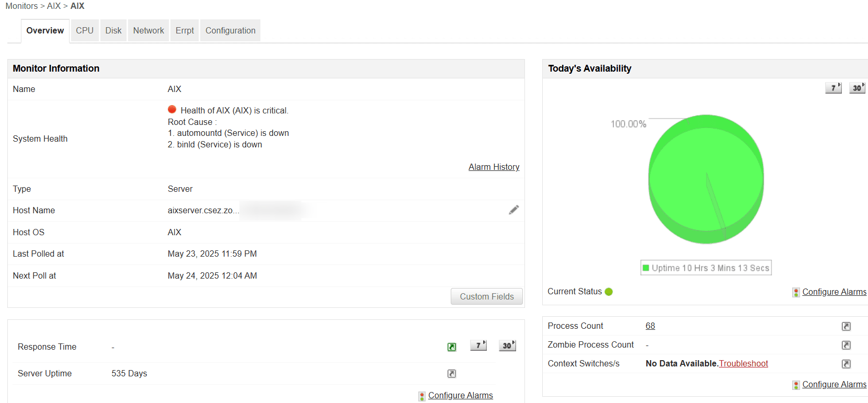This screenshot has width=868, height=403.
Task: Click the Uptime legend square in the pie legend
Action: [646, 267]
